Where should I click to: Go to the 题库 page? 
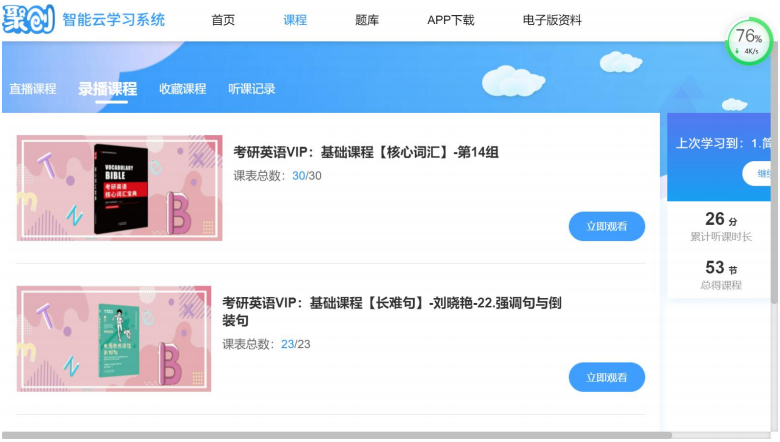click(367, 20)
